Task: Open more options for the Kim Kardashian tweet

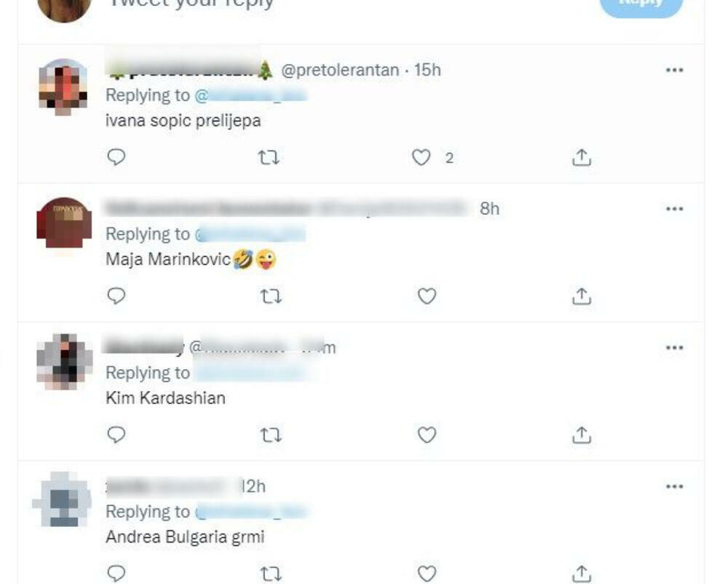Action: point(674,348)
